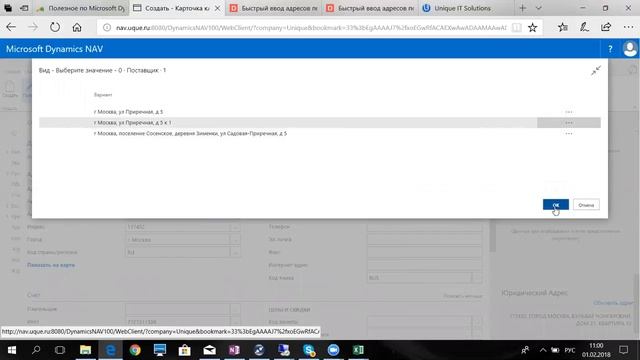
Task: Open Zoom app from taskbar
Action: 333,350
